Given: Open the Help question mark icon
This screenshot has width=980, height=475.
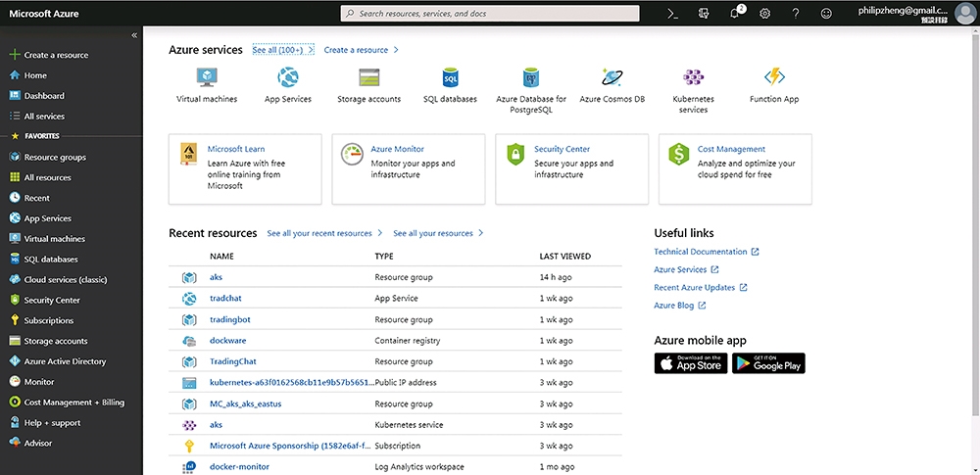Looking at the screenshot, I should click(796, 13).
